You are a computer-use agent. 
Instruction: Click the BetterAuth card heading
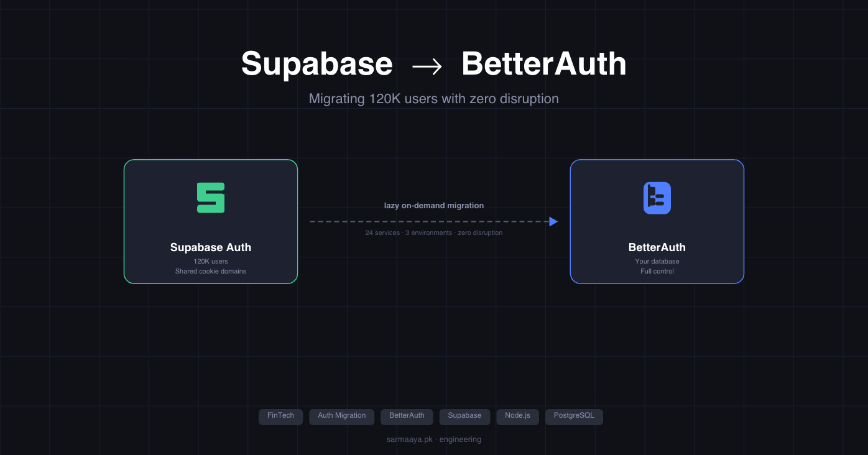click(657, 247)
